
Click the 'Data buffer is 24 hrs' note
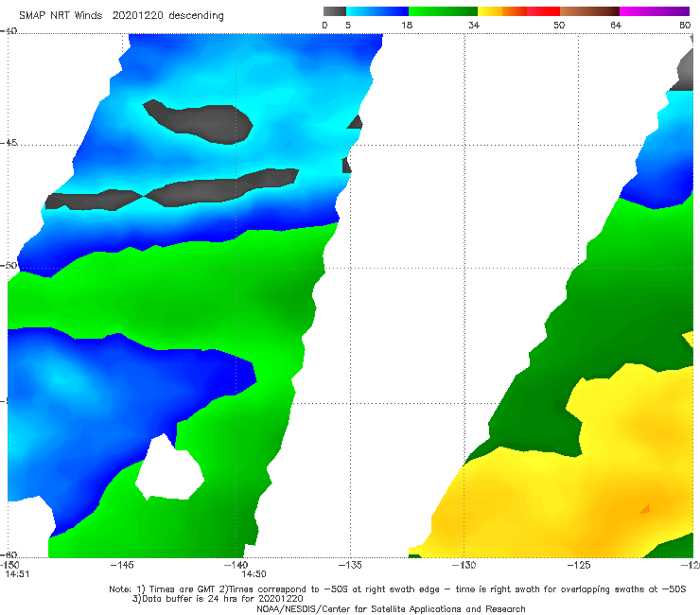point(218,599)
